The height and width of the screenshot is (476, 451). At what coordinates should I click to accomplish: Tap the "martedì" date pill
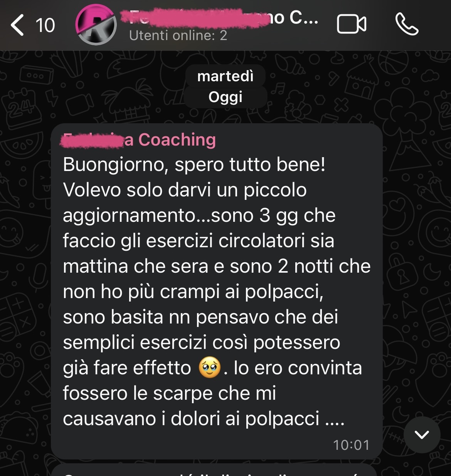click(x=225, y=76)
